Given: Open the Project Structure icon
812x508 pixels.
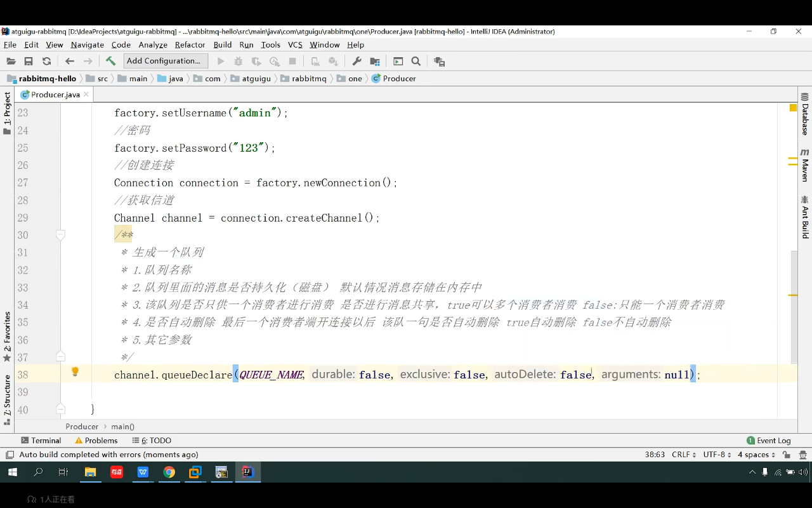Looking at the screenshot, I should [375, 62].
